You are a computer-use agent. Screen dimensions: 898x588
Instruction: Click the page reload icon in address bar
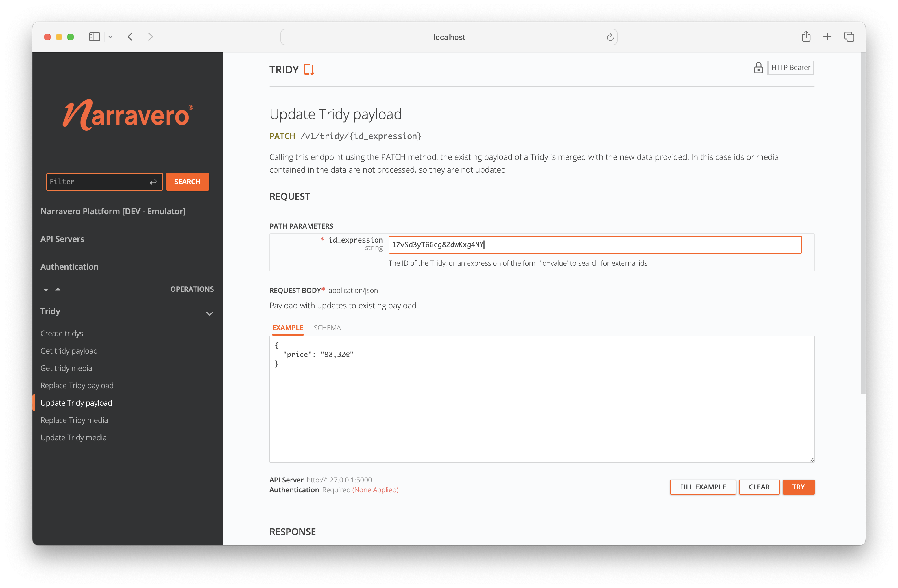(610, 37)
